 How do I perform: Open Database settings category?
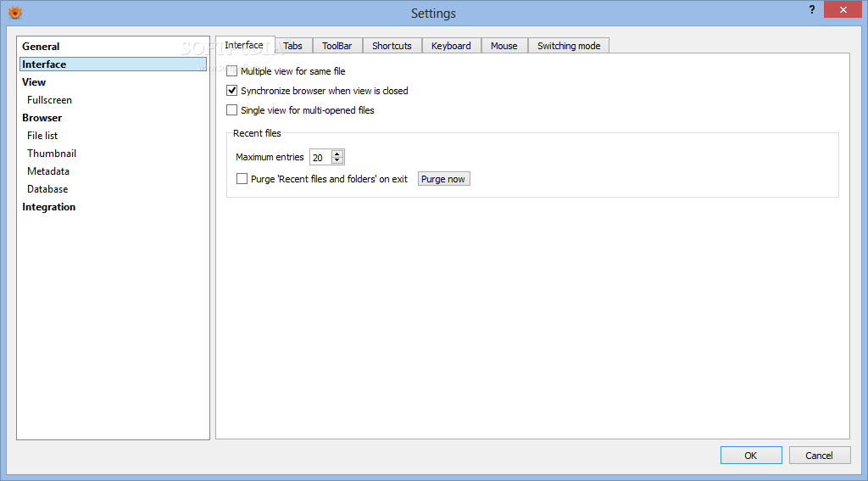[113, 189]
